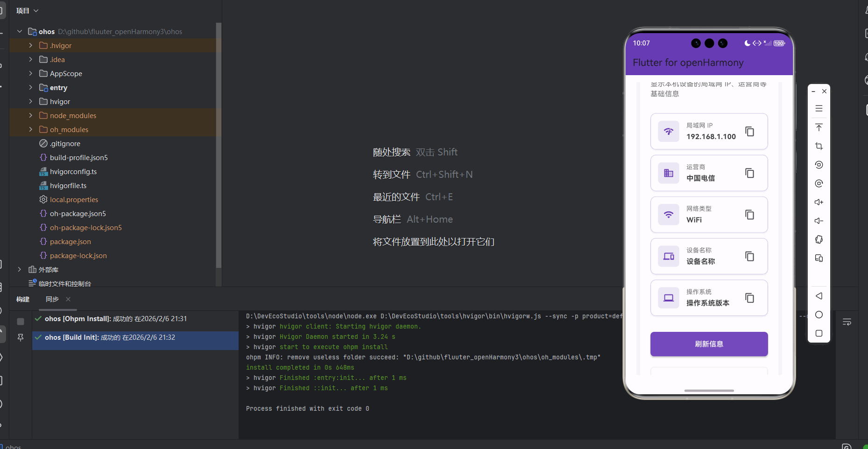This screenshot has height=449, width=868.
Task: Click the emulator @ toolbar icon
Action: (x=819, y=183)
